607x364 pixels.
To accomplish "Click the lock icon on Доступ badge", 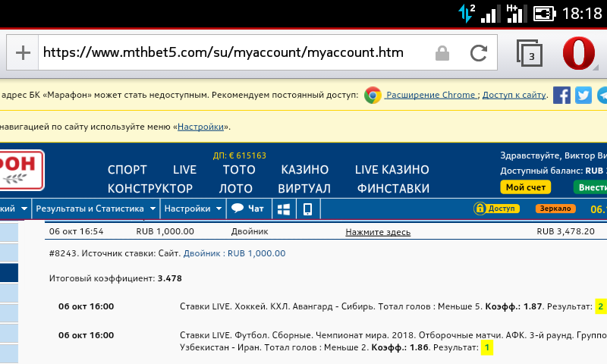I will 480,209.
